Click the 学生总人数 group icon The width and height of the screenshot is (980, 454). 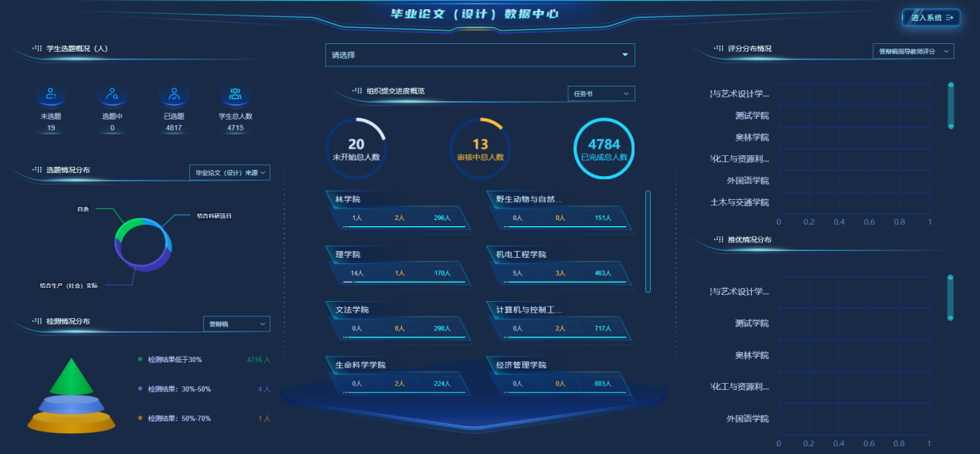tap(235, 95)
